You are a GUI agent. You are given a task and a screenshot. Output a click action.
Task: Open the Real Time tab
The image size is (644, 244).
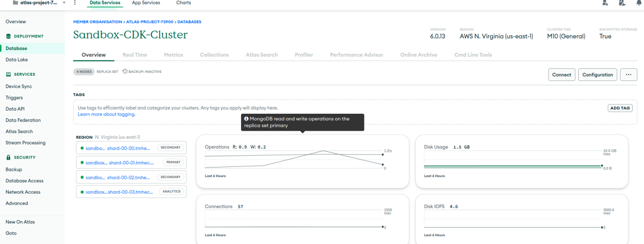[x=135, y=55]
